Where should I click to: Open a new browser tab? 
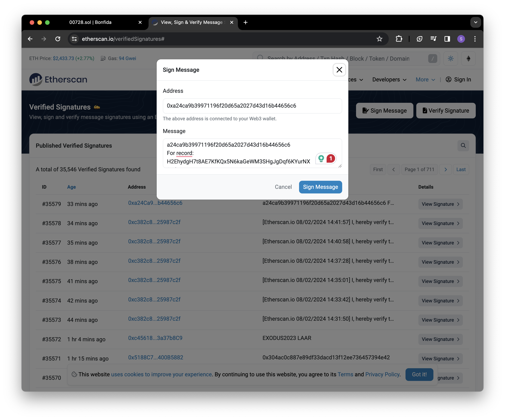(x=245, y=22)
